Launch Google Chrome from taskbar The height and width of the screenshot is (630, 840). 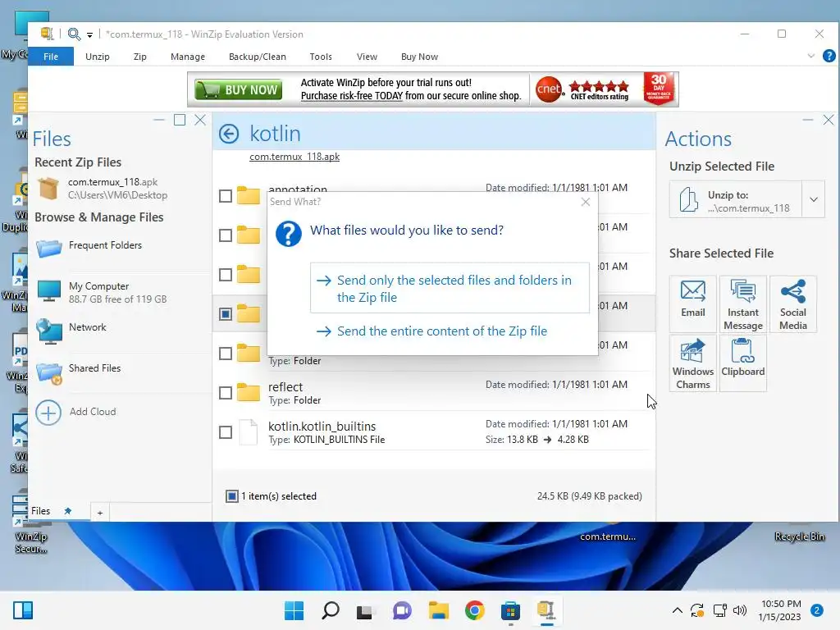pos(474,610)
